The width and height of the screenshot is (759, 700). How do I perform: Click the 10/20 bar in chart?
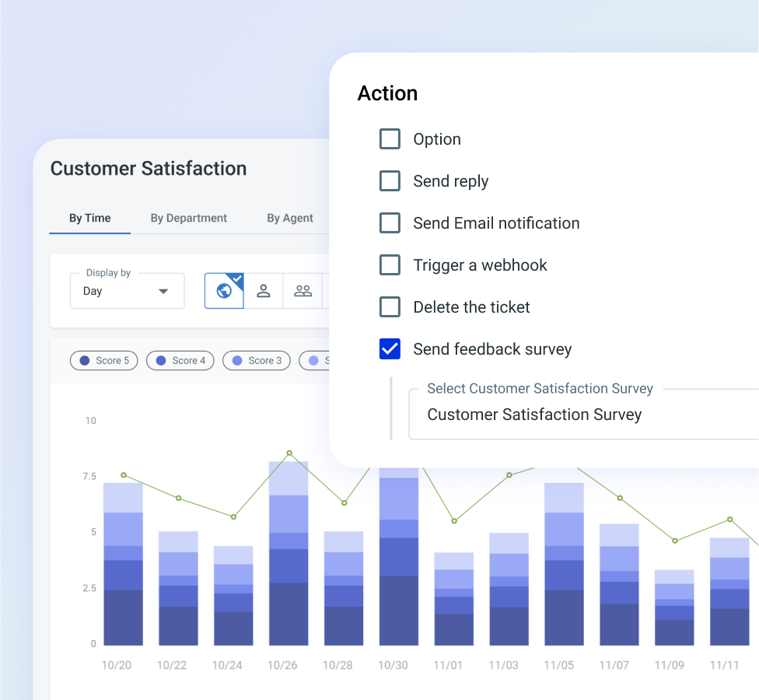pos(124,565)
